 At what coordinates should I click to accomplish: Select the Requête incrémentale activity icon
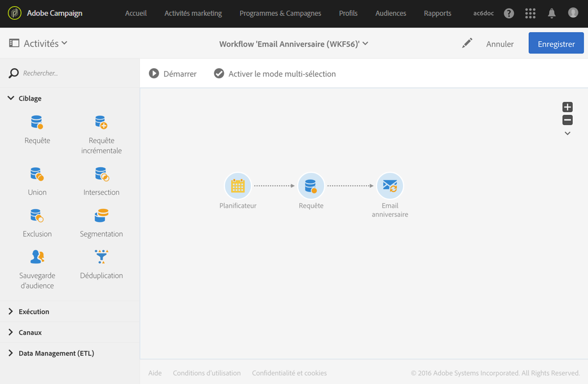pos(101,123)
